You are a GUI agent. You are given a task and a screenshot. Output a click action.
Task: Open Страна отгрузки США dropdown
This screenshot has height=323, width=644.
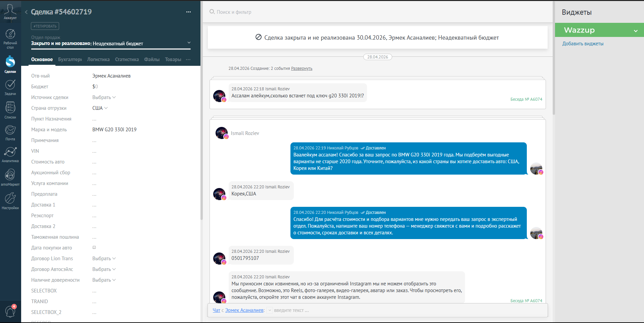tap(100, 108)
